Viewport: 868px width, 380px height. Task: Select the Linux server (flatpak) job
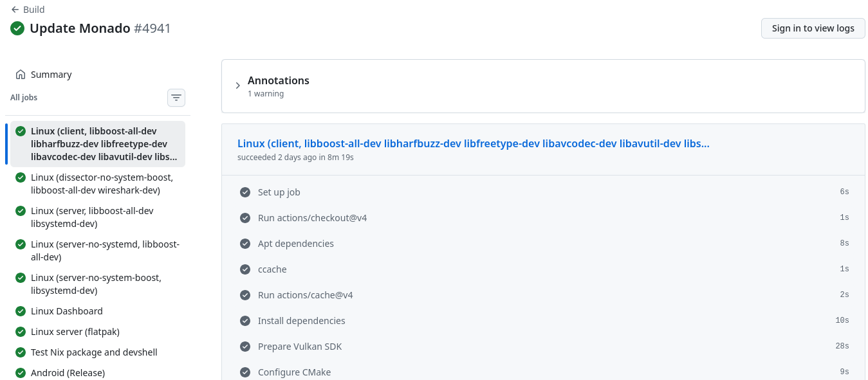click(75, 332)
